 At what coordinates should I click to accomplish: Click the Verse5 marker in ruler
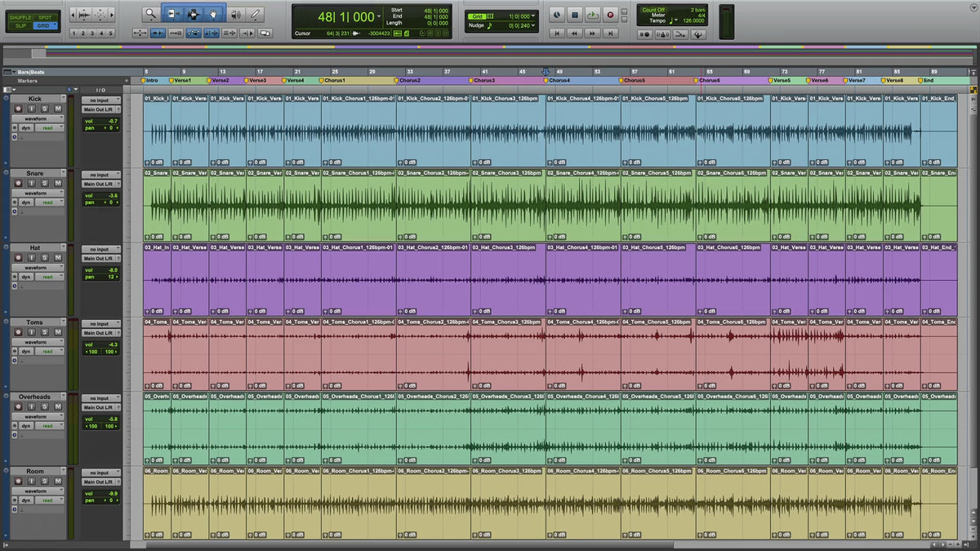point(781,81)
